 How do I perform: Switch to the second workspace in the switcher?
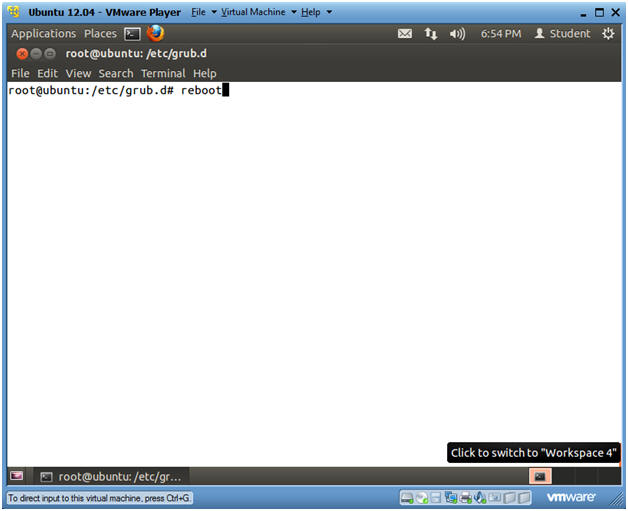click(x=564, y=476)
